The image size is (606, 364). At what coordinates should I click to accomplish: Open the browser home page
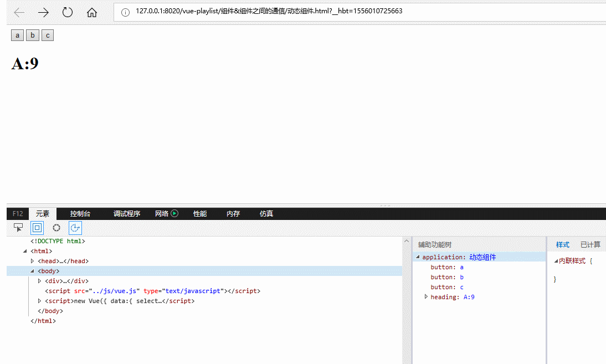coord(91,12)
